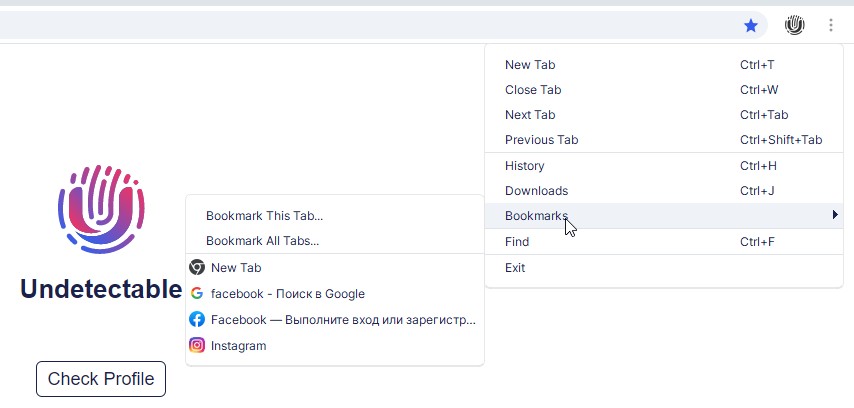Viewport: 854px width, 408px height.
Task: Click Exit in the browser menu
Action: pyautogui.click(x=515, y=268)
